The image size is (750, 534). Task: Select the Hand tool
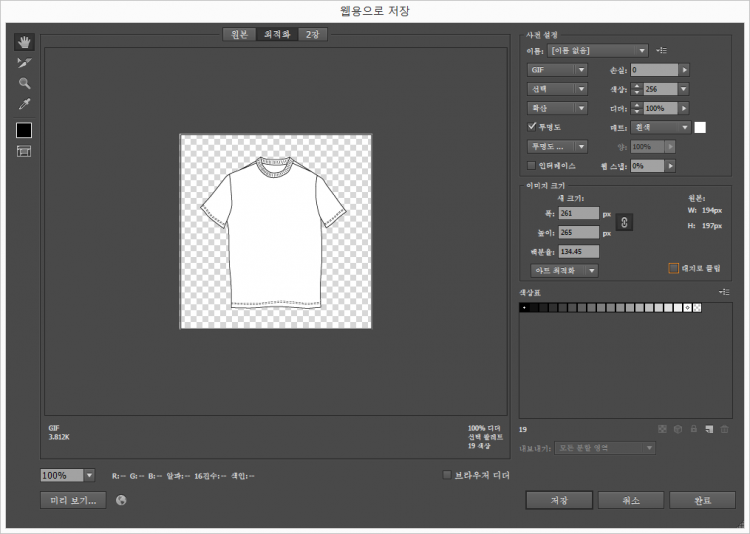pos(24,42)
